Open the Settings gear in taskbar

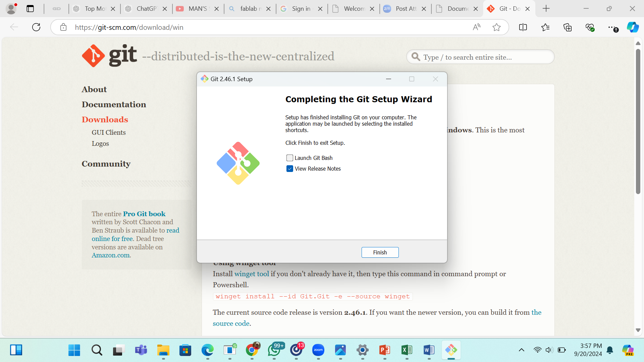[363, 350]
